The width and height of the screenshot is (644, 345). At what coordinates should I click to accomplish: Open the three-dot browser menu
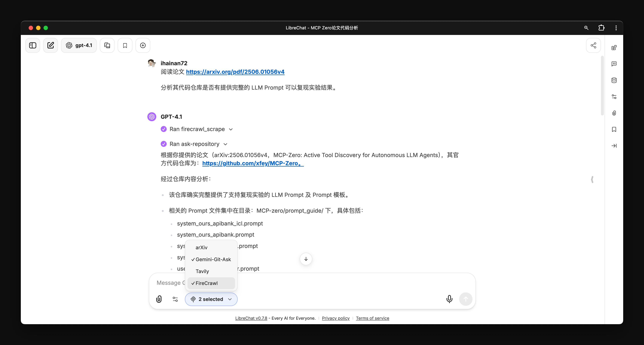tap(616, 28)
